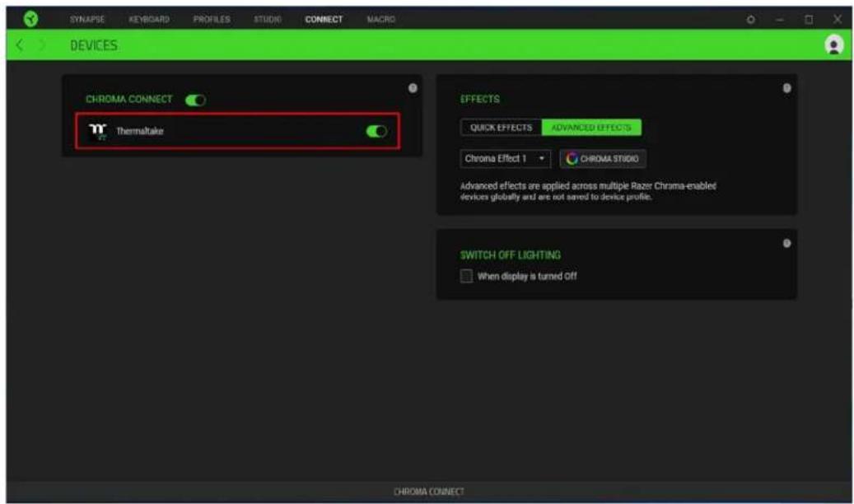Click the Razer logo icon
Screen dimensions: 854x504
pyautogui.click(x=31, y=19)
